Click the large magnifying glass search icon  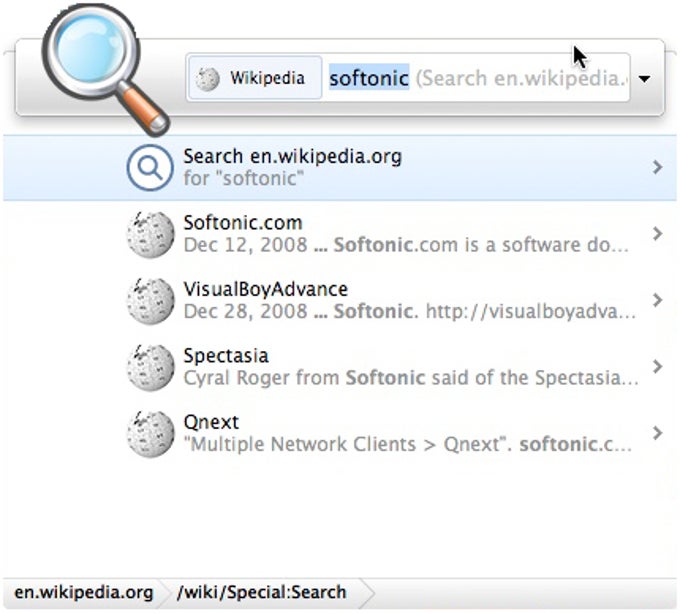point(106,69)
